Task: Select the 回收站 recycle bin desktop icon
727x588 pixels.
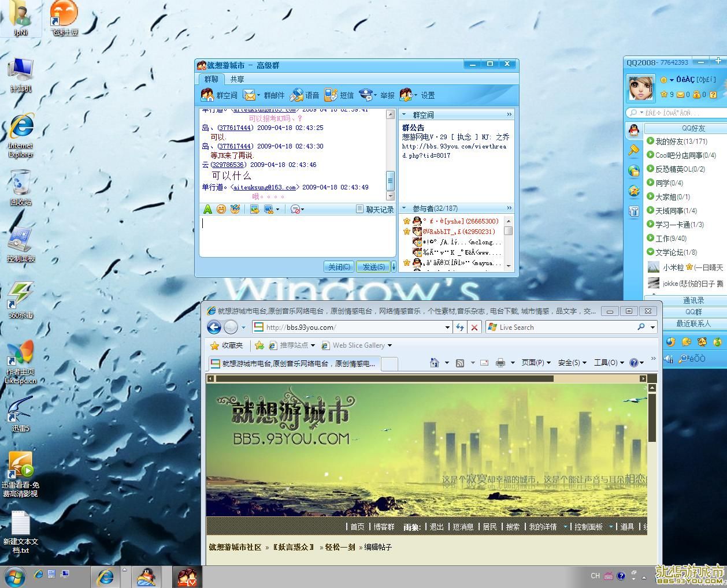Action: pyautogui.click(x=21, y=188)
